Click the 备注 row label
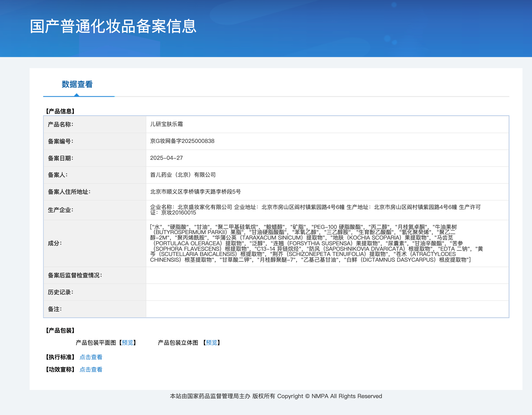 [x=55, y=309]
